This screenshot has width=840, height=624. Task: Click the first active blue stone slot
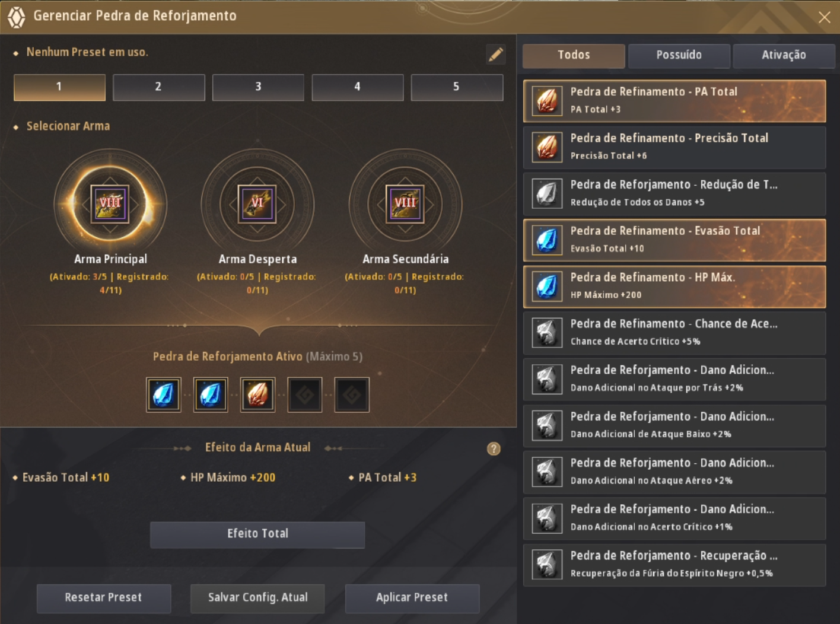coord(164,394)
